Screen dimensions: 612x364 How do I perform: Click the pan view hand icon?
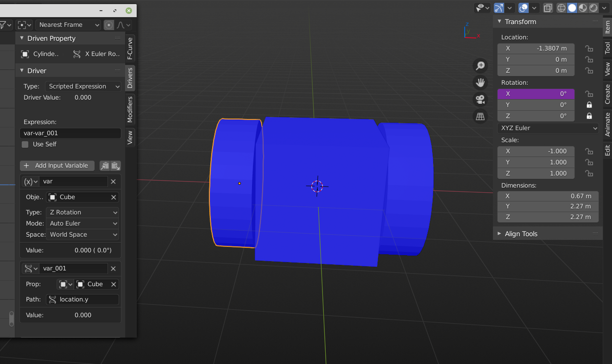[480, 82]
